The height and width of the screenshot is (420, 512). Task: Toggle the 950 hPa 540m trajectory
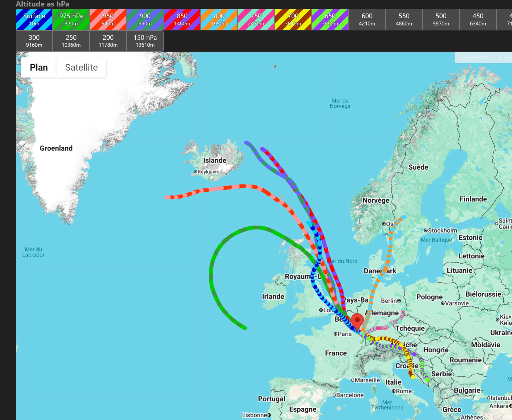click(x=108, y=19)
